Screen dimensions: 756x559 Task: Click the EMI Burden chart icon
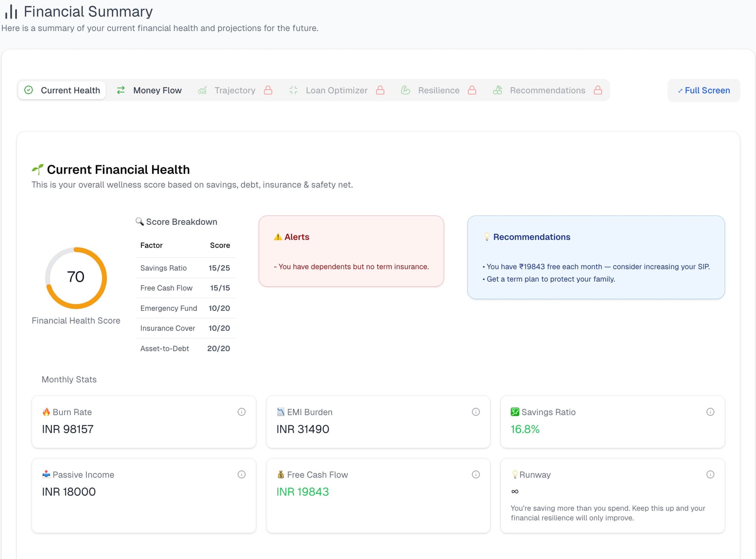coord(280,412)
